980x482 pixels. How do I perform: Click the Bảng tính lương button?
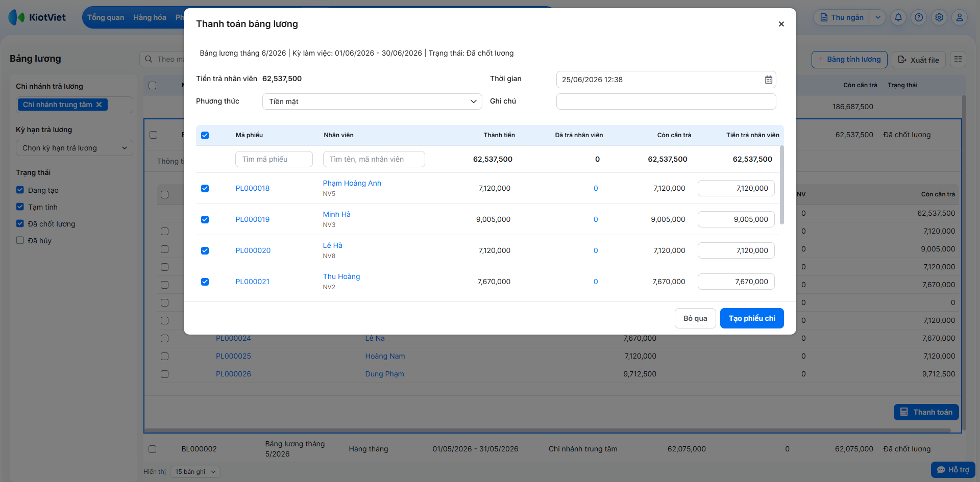click(x=849, y=60)
